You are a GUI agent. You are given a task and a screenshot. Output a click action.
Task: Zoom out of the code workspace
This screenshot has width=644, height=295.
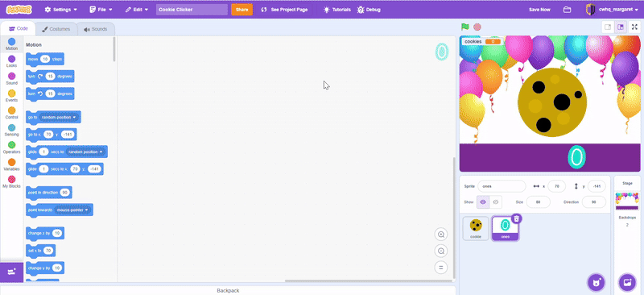(441, 251)
